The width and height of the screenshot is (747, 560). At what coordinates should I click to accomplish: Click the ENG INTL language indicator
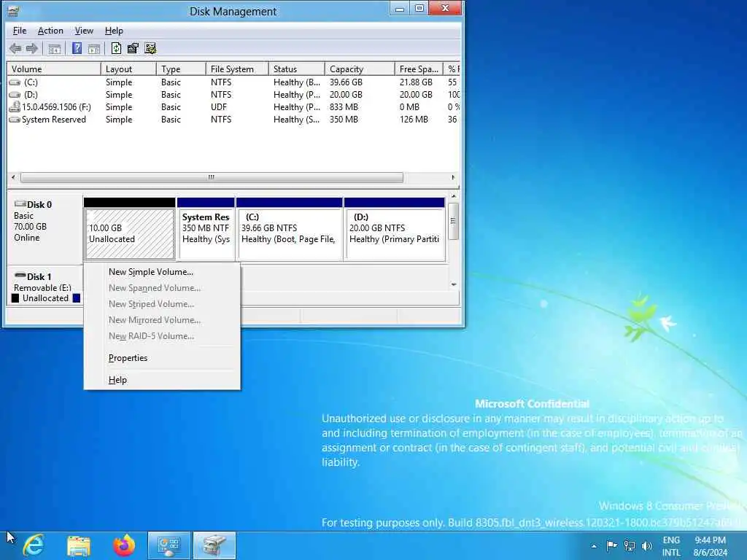(x=671, y=546)
